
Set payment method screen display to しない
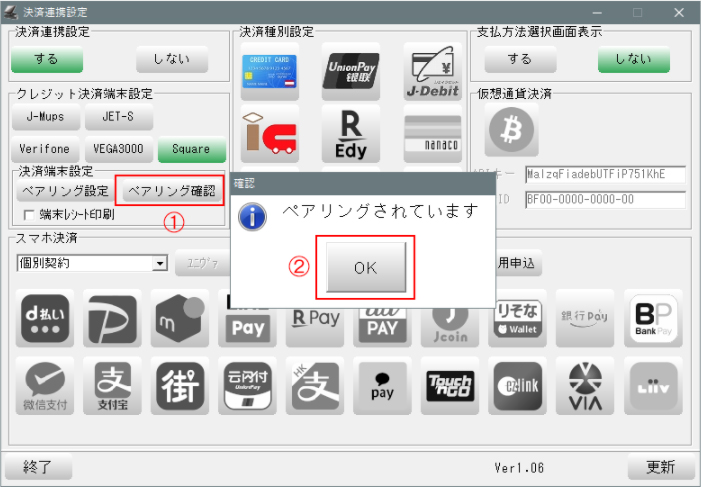click(633, 60)
